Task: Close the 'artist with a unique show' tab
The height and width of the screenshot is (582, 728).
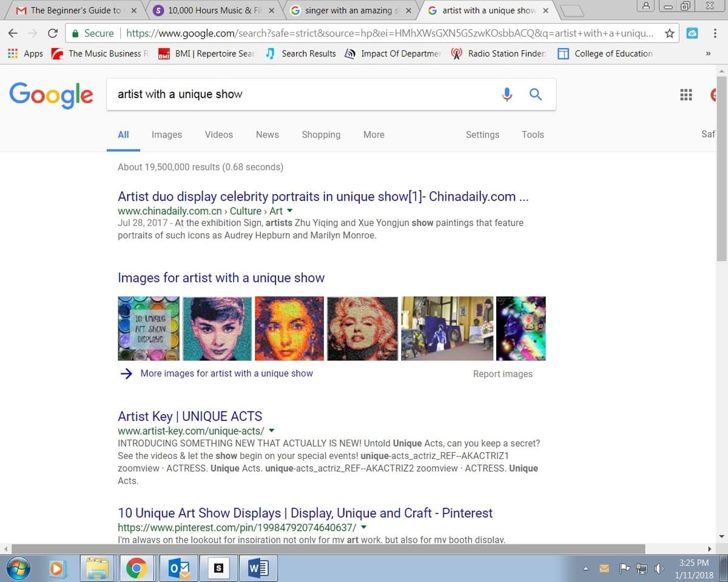Action: coord(545,10)
